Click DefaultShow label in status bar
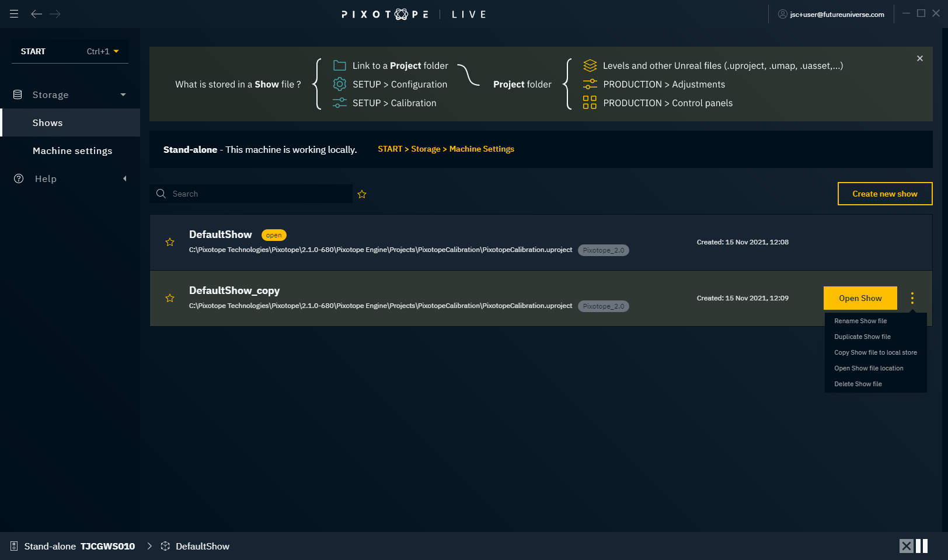Image resolution: width=948 pixels, height=560 pixels. pyautogui.click(x=203, y=546)
